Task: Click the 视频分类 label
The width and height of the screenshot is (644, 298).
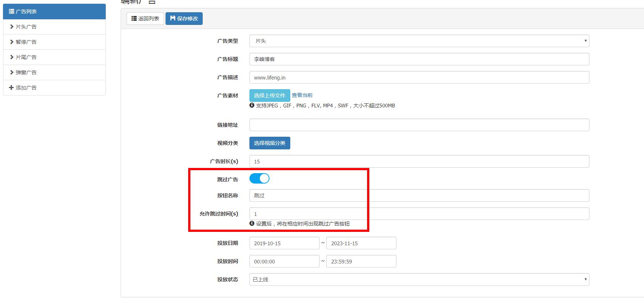Action: 228,143
